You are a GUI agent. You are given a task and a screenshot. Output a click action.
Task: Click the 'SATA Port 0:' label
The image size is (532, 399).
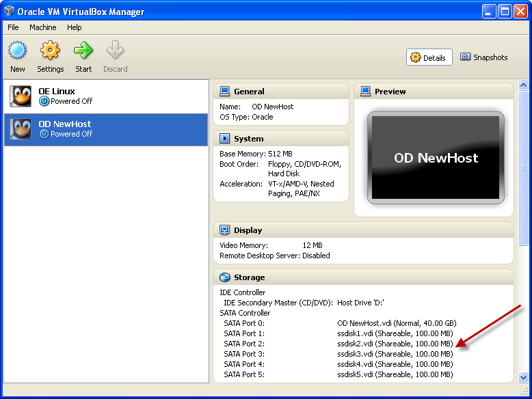[244, 323]
